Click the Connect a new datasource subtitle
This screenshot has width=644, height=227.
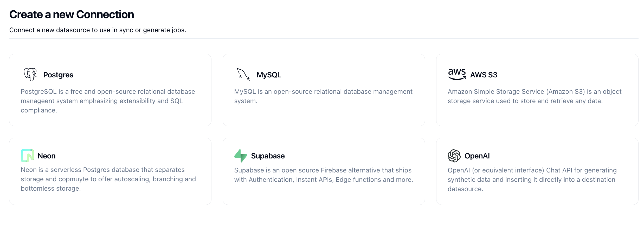[98, 30]
